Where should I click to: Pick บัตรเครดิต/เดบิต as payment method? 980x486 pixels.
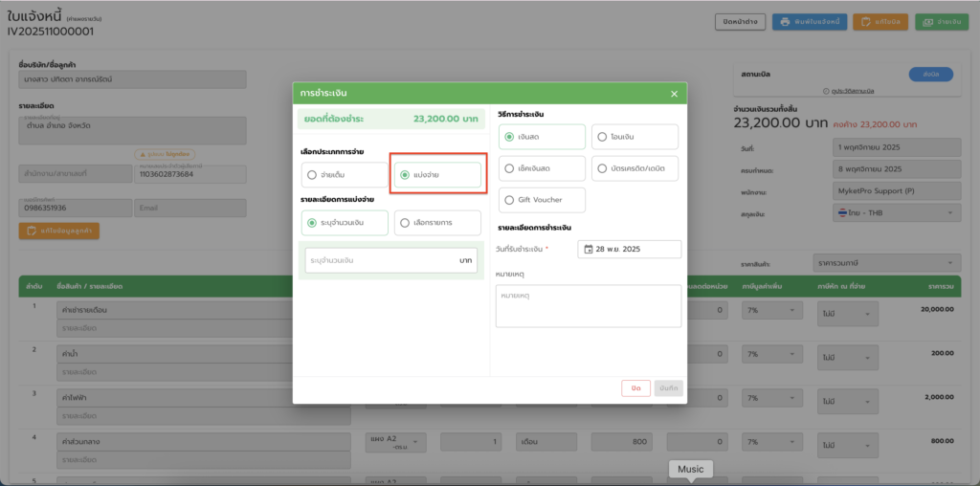pos(601,168)
